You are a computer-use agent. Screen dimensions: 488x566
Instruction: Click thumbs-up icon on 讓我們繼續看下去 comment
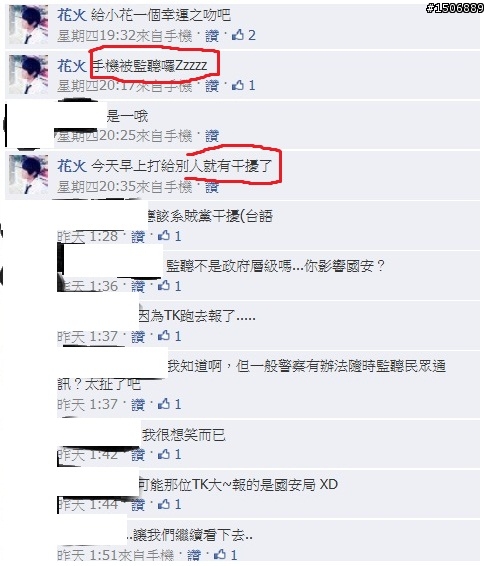click(220, 554)
